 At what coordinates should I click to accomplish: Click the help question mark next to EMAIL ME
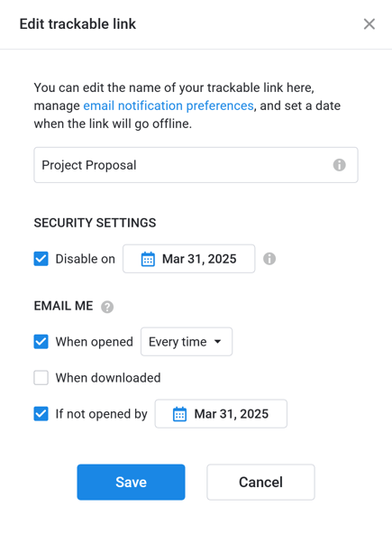click(x=107, y=307)
